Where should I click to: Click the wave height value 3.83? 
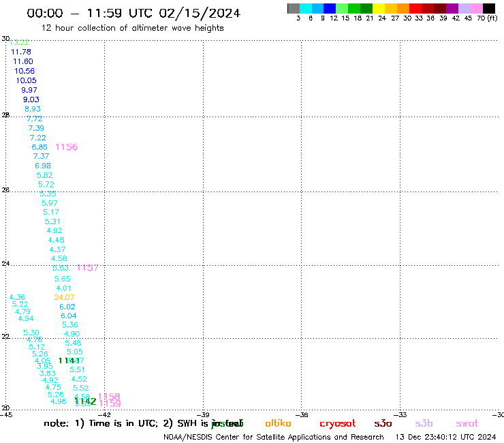(48, 373)
